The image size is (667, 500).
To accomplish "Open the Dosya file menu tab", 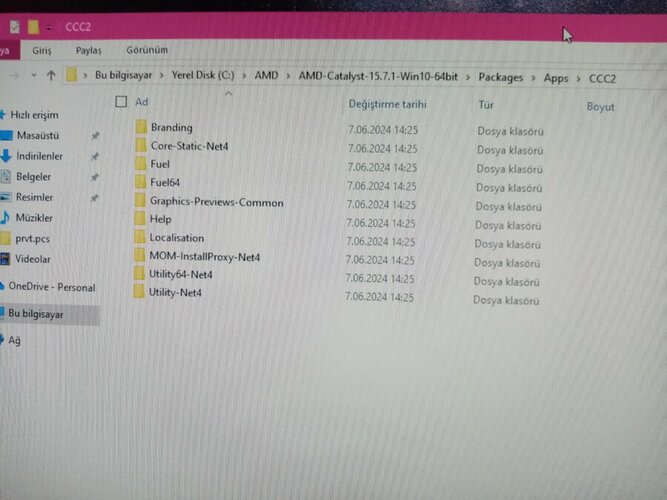I will point(9,50).
